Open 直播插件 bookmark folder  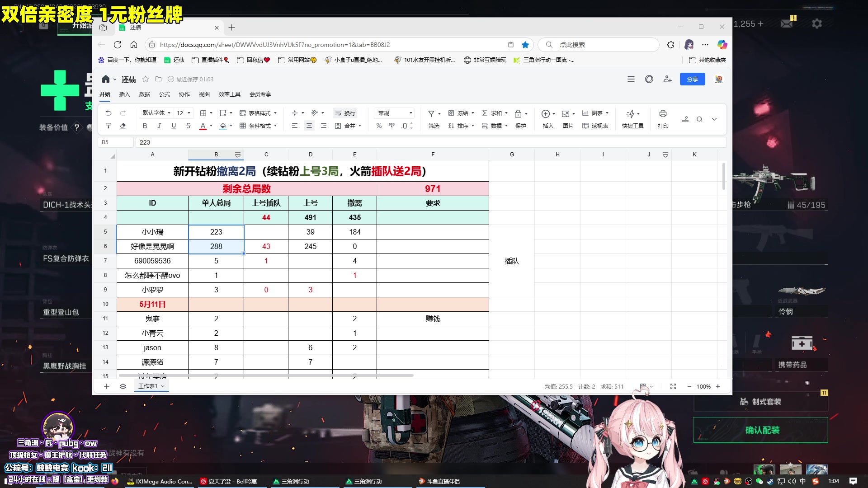tap(210, 60)
